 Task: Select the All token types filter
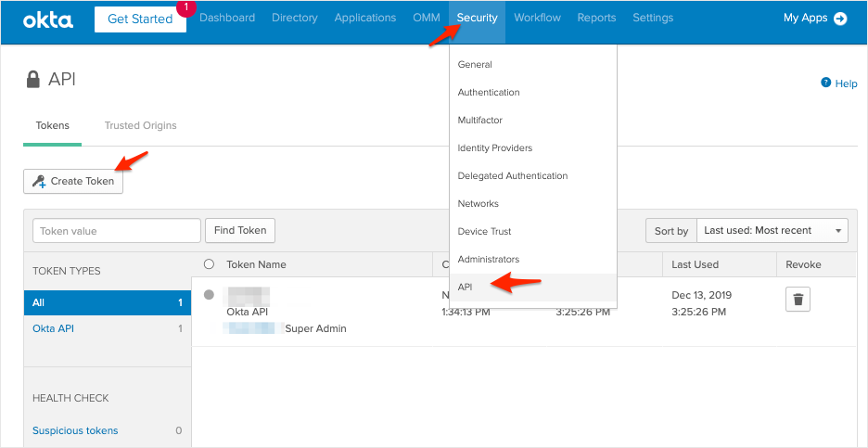39,302
